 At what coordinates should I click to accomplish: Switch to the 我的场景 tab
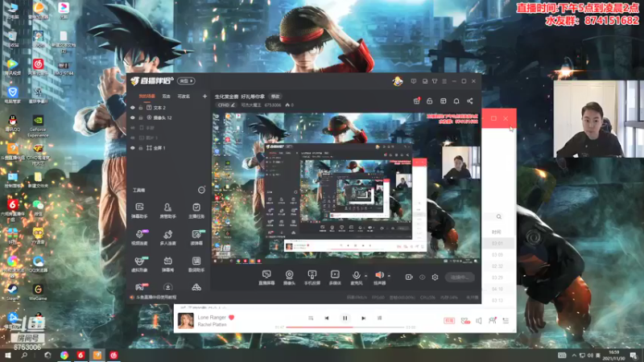147,97
